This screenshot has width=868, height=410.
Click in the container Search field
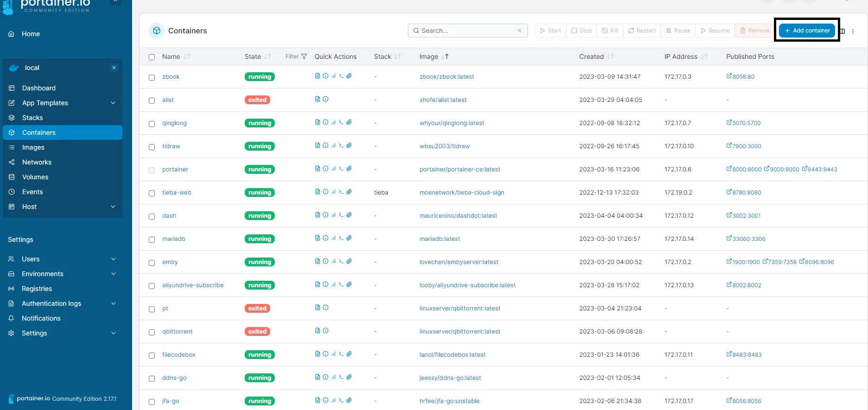click(468, 31)
